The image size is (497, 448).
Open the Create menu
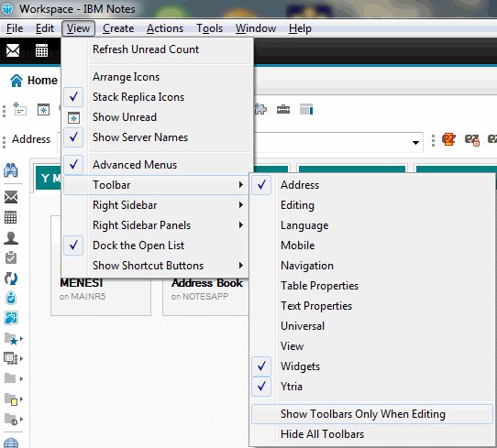[118, 28]
